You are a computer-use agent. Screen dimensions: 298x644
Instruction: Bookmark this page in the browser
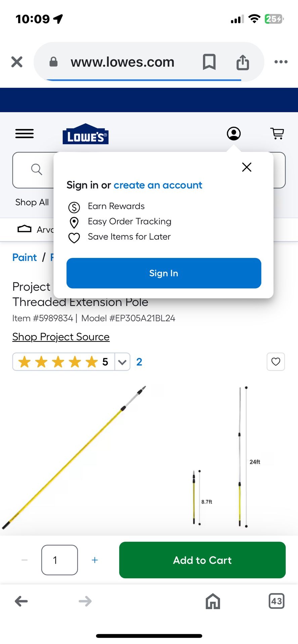[209, 62]
